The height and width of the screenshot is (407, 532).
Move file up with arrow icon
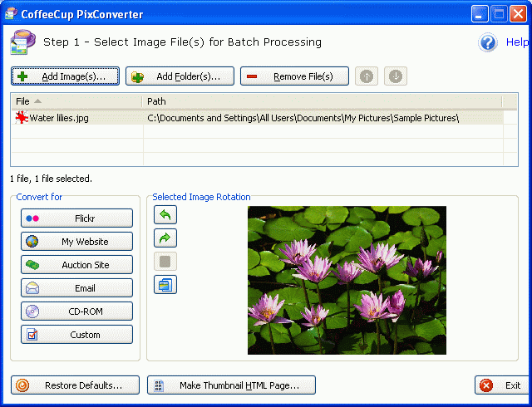(x=365, y=76)
